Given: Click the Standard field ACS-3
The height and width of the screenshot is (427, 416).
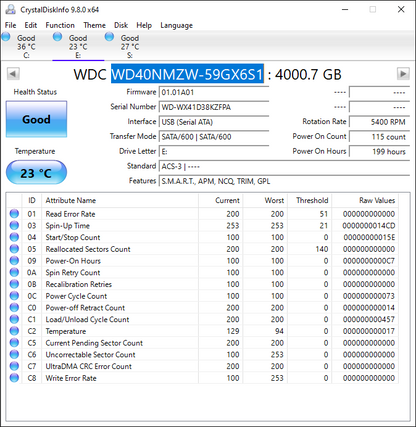Looking at the screenshot, I should [284, 166].
